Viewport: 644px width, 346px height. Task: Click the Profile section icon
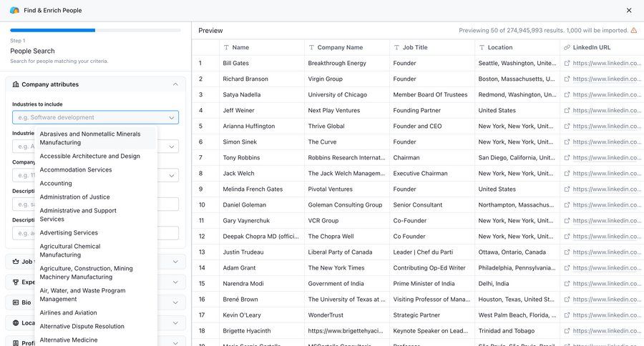tap(16, 342)
